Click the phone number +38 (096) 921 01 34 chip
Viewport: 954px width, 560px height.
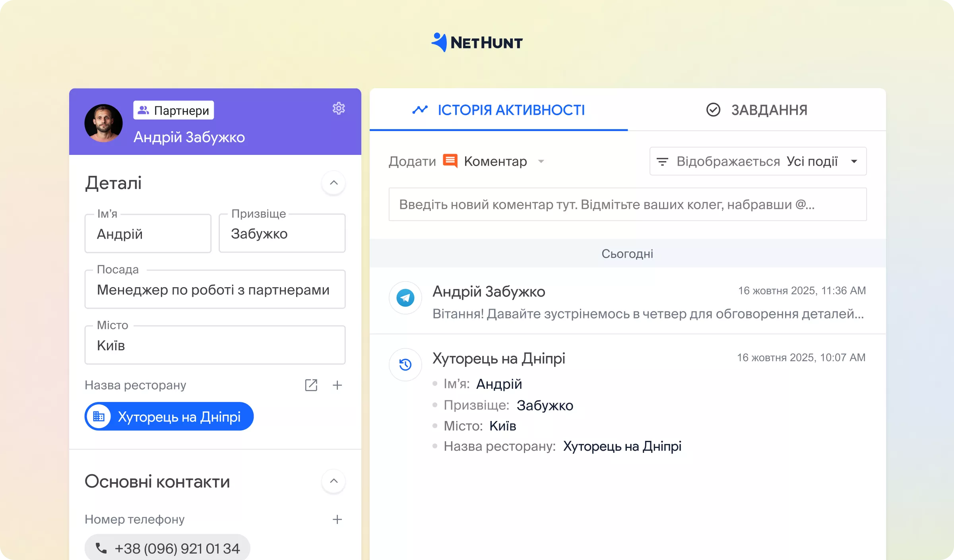click(x=167, y=547)
